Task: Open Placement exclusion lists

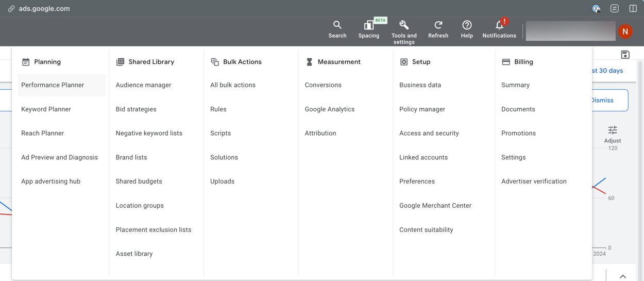Action: 154,229
